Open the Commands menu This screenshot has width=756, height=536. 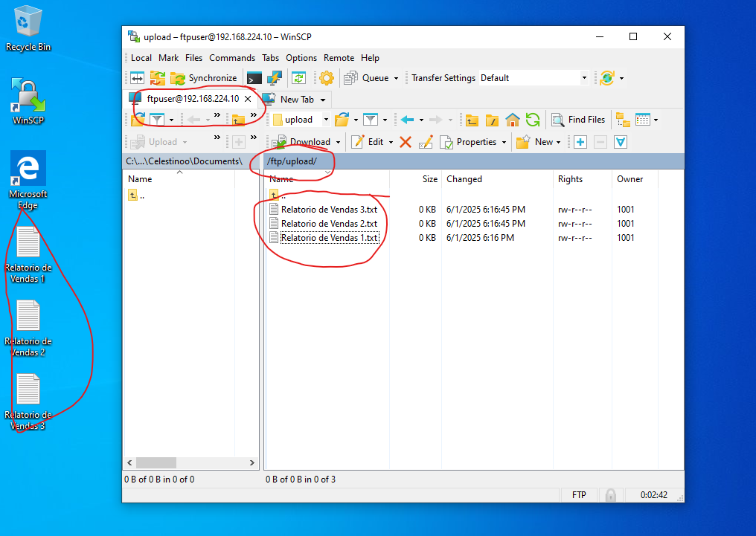(232, 58)
